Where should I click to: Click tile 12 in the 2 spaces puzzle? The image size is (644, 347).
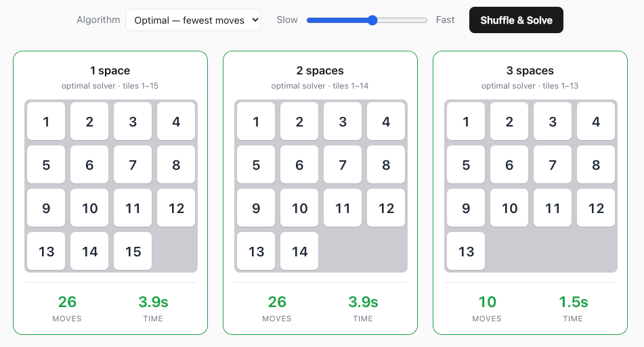coord(386,208)
